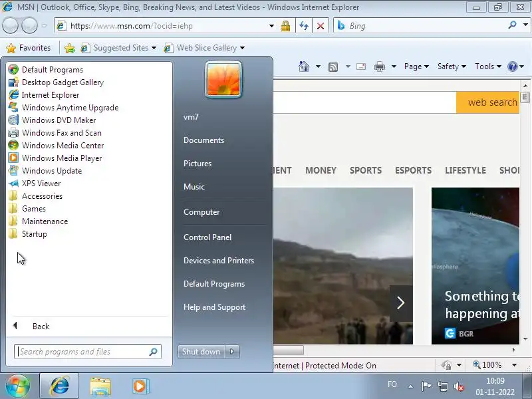This screenshot has width=532, height=399.
Task: Click the orange web search button
Action: pyautogui.click(x=488, y=102)
